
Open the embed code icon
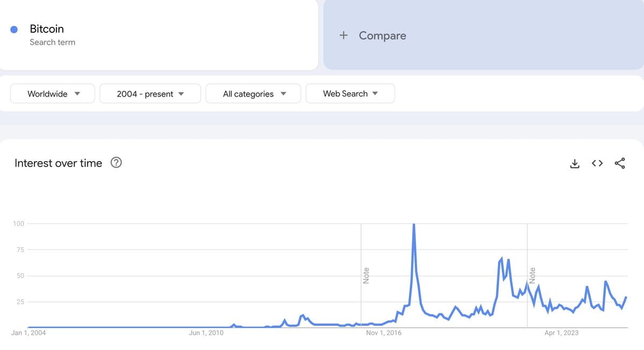[597, 163]
